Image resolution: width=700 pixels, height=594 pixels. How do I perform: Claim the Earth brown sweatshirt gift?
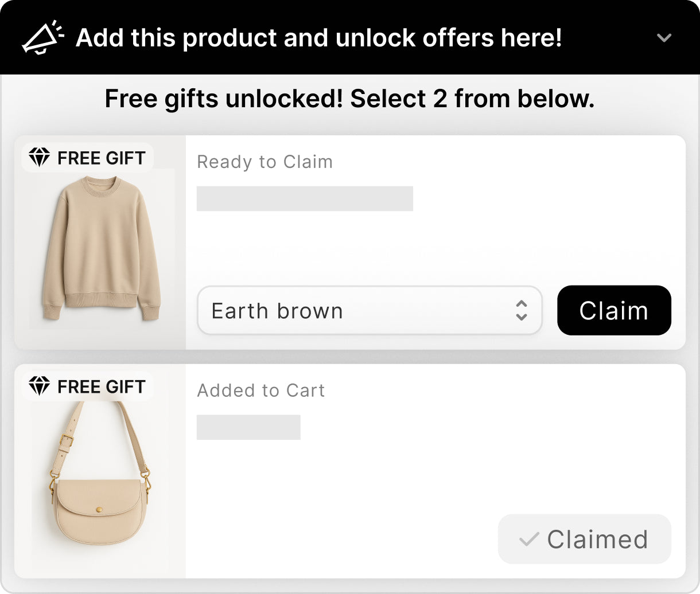point(613,310)
